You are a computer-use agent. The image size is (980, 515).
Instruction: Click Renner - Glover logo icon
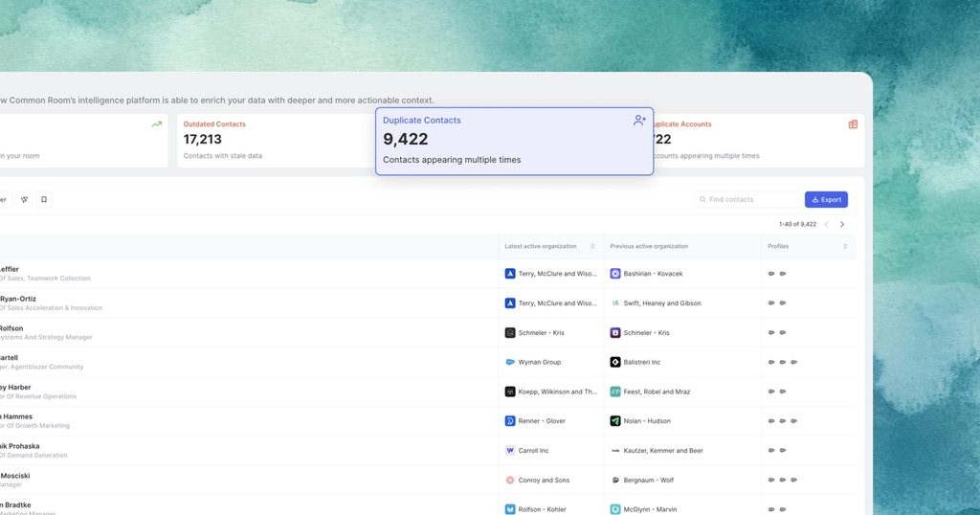tap(510, 421)
